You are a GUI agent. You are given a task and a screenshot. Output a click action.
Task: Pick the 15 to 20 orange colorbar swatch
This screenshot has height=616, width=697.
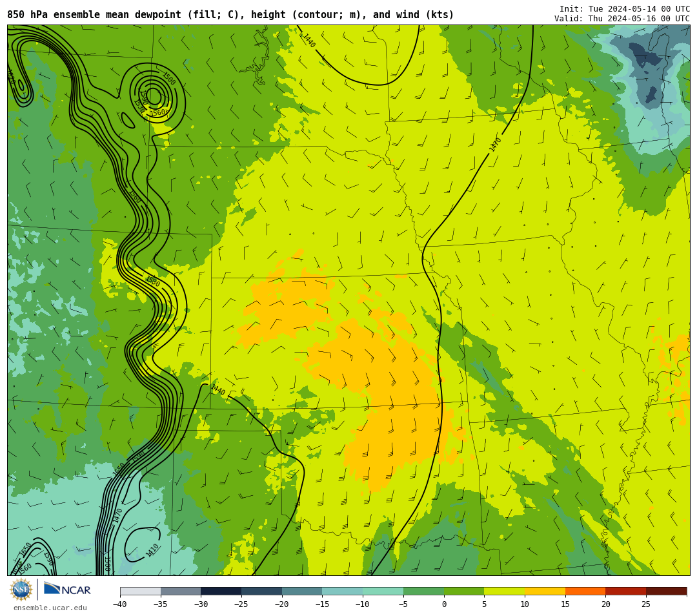pos(585,591)
